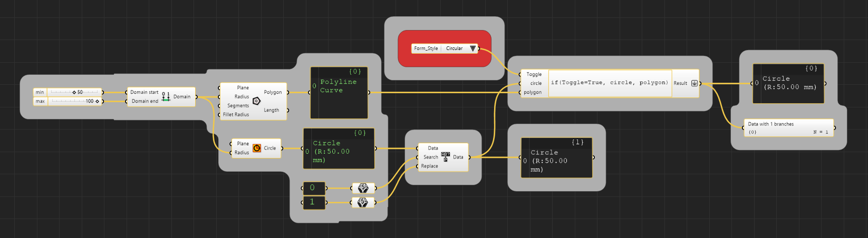Screen dimensions: 868x238
Task: Adjust the min slider set to 50
Action: 75,92
